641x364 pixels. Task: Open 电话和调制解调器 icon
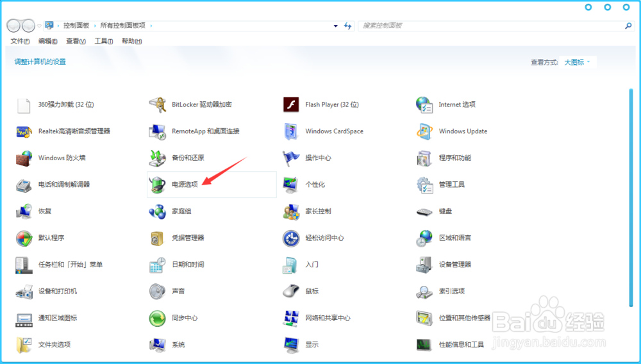pos(24,185)
